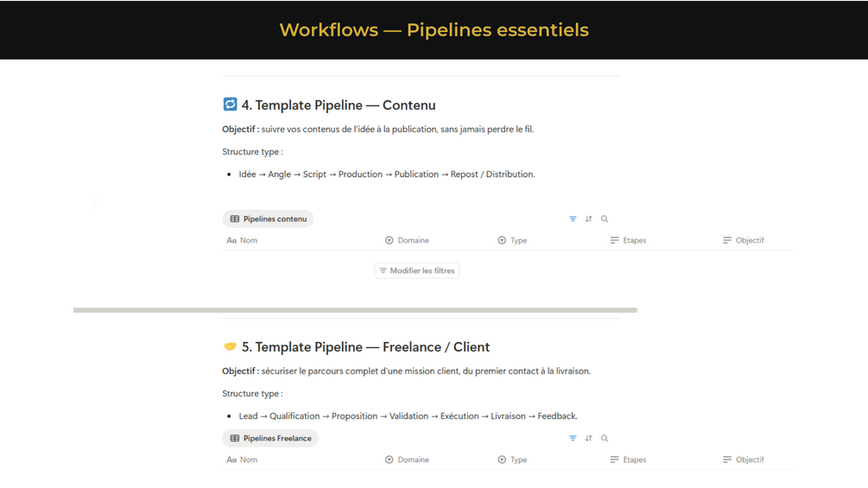
Task: Click sort icon in Pipelines Freelance database
Action: coord(589,439)
